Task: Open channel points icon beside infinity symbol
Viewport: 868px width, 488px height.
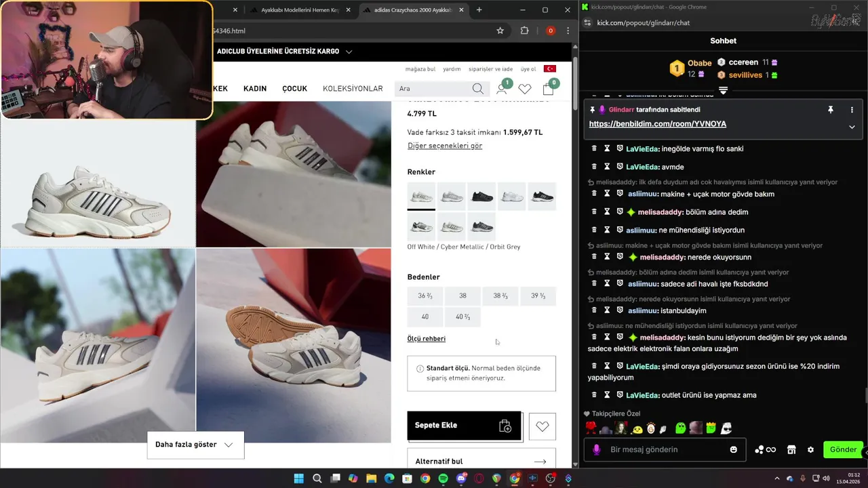Action: (x=759, y=449)
